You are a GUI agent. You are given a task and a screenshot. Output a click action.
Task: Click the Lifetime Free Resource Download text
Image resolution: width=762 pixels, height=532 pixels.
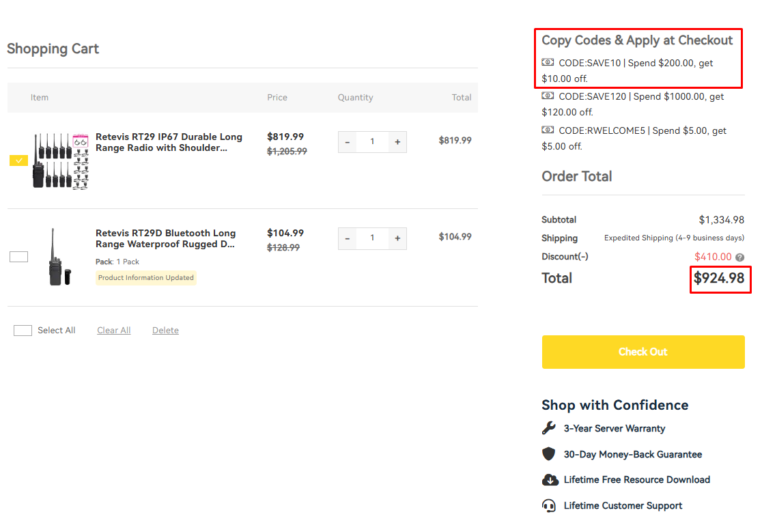636,480
